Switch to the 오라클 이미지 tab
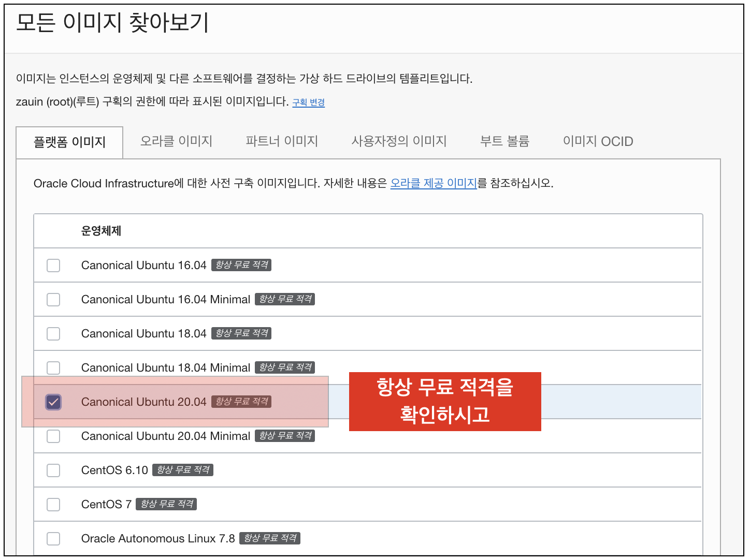The width and height of the screenshot is (750, 560). 177,141
